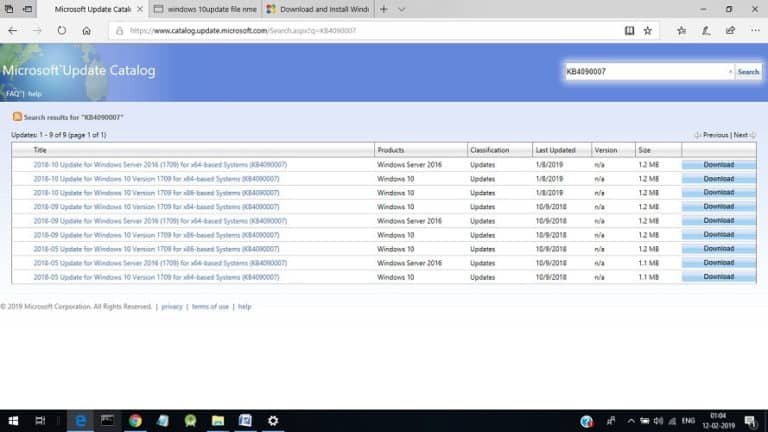Screen dimensions: 768x432
Task: Click the RSS feed icon beside search results
Action: pyautogui.click(x=17, y=117)
